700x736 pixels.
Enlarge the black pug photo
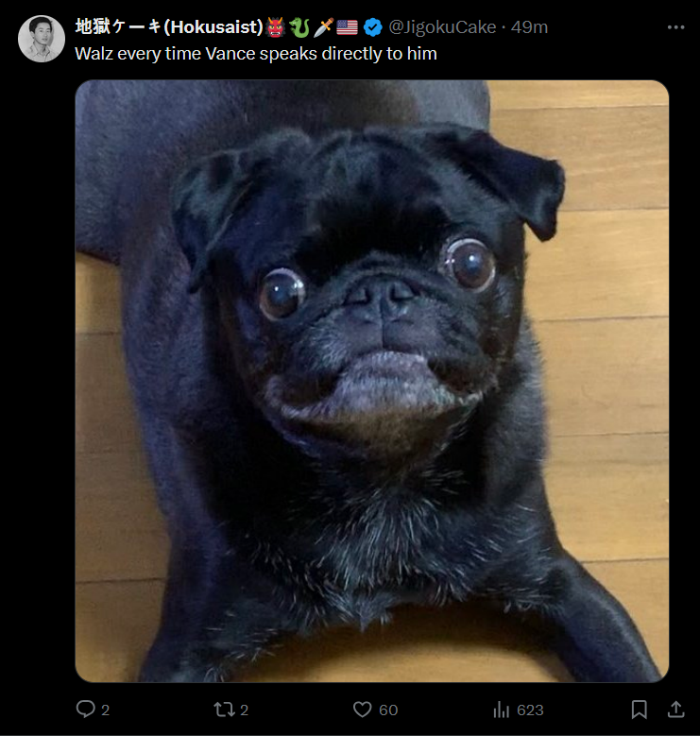tap(372, 381)
